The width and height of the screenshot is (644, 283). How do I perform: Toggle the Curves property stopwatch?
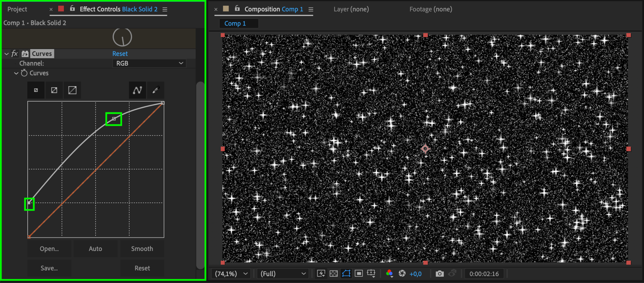pyautogui.click(x=24, y=73)
